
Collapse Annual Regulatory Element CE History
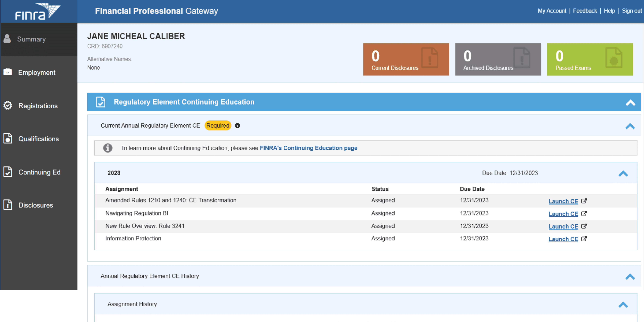tap(630, 277)
